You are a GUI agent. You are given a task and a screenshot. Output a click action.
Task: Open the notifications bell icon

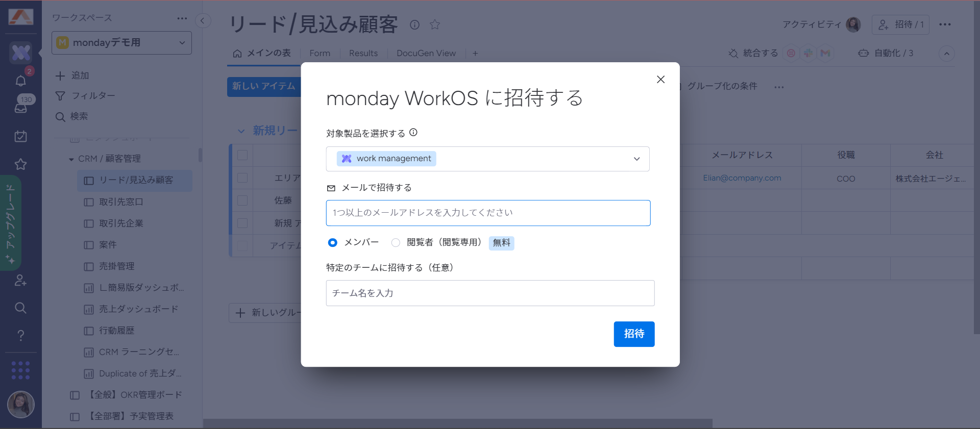(x=21, y=81)
